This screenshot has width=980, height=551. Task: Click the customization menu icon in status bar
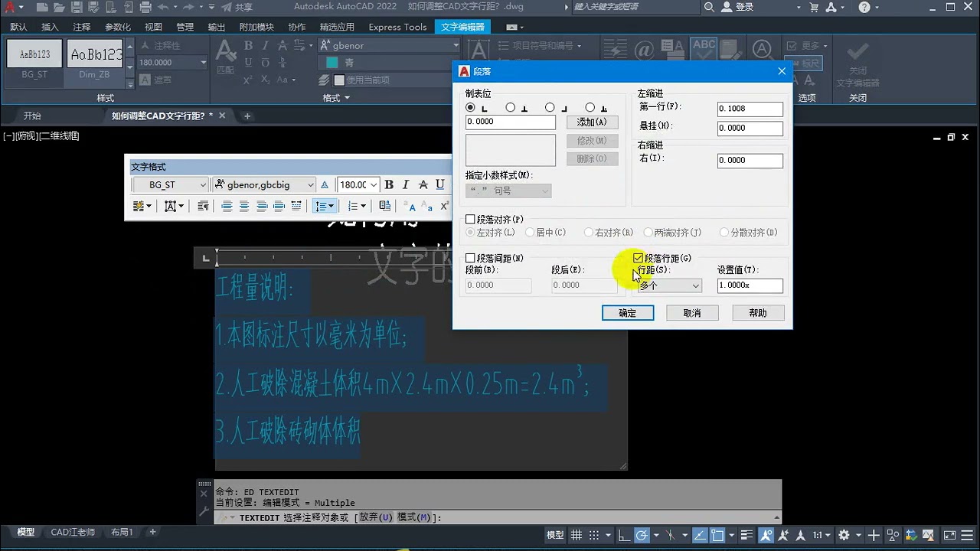(969, 534)
